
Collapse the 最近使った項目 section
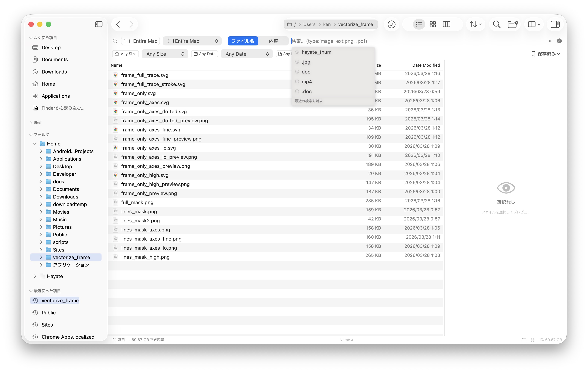click(31, 291)
